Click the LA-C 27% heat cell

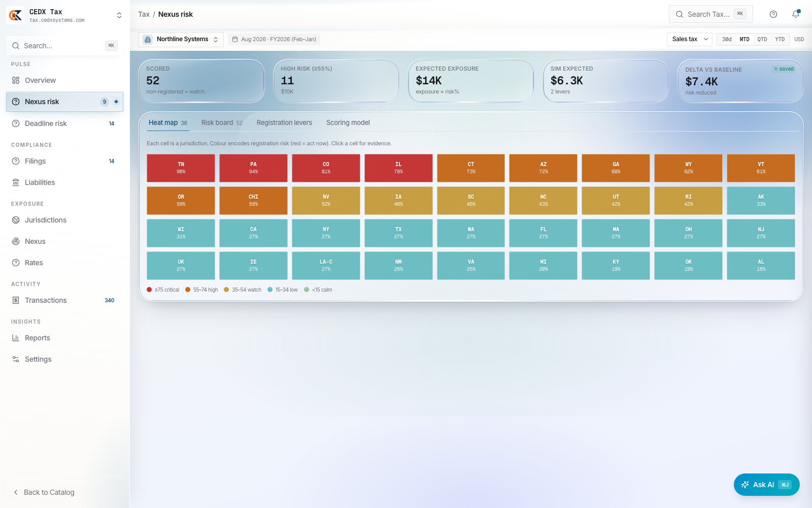tap(326, 266)
